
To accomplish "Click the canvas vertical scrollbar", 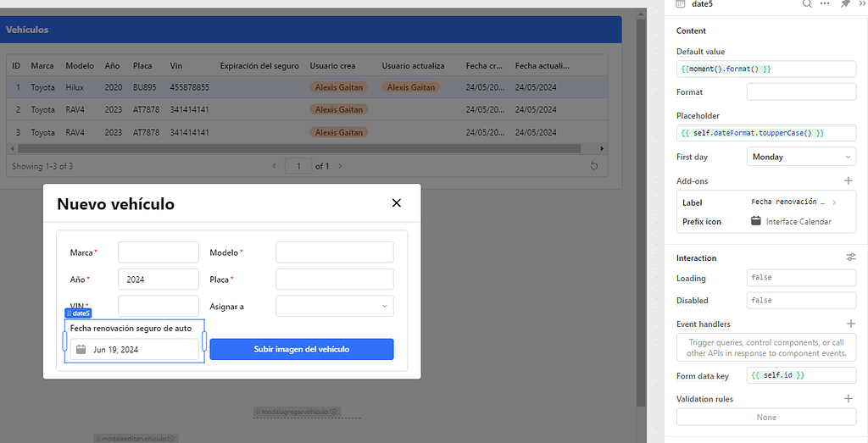I will [x=641, y=213].
